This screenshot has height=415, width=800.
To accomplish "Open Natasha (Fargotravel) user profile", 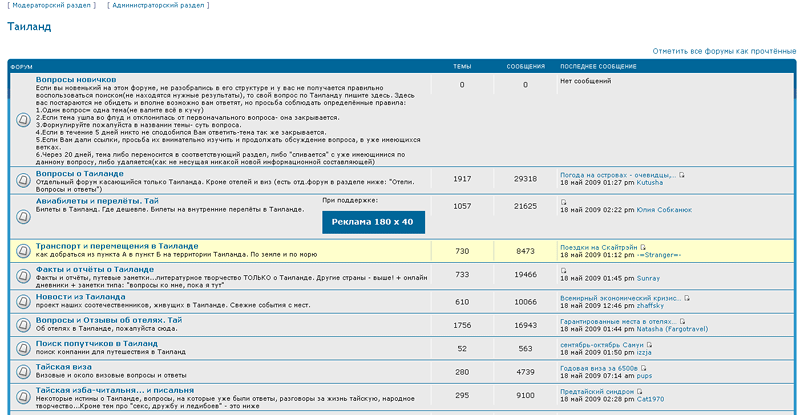I will pos(672,329).
